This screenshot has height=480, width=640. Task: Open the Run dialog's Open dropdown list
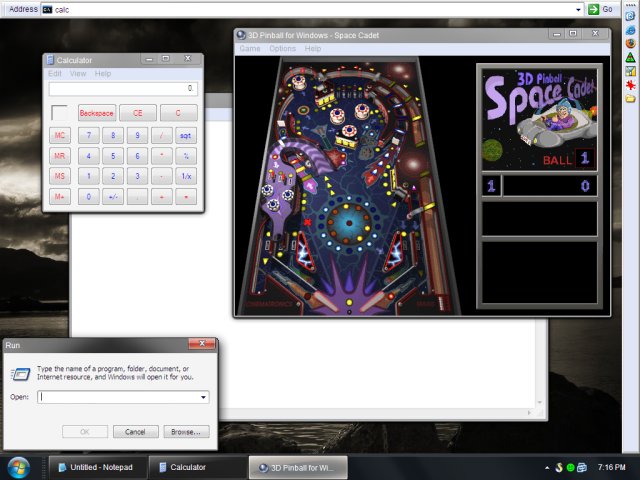(204, 397)
